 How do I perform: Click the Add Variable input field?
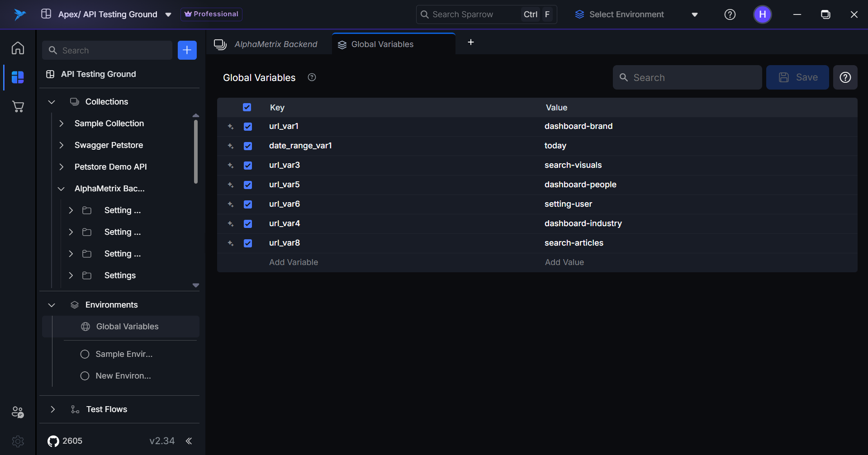(294, 262)
